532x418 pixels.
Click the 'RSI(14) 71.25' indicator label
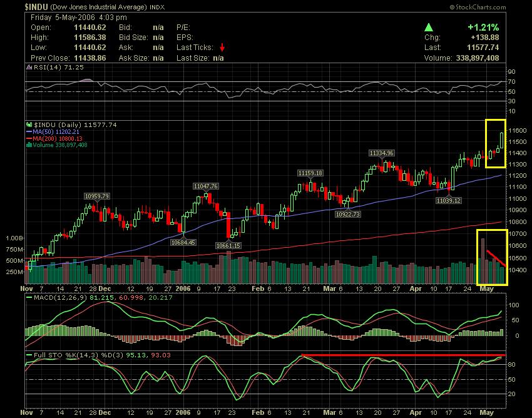pyautogui.click(x=58, y=67)
